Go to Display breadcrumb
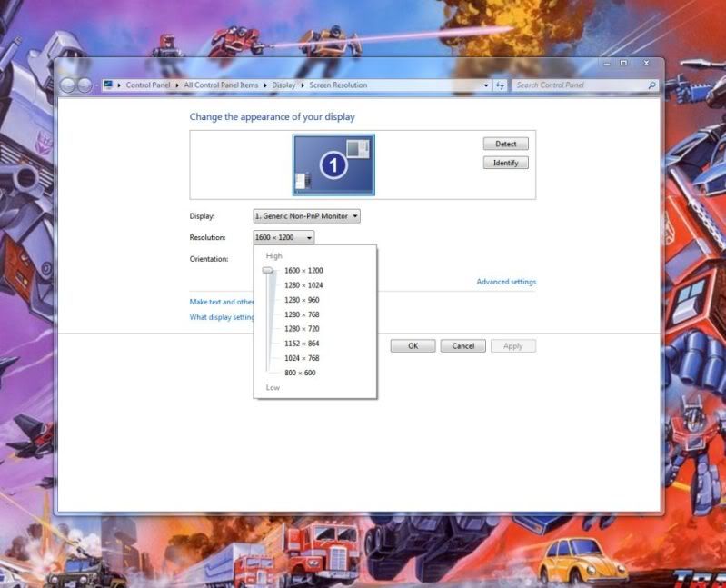 [283, 85]
